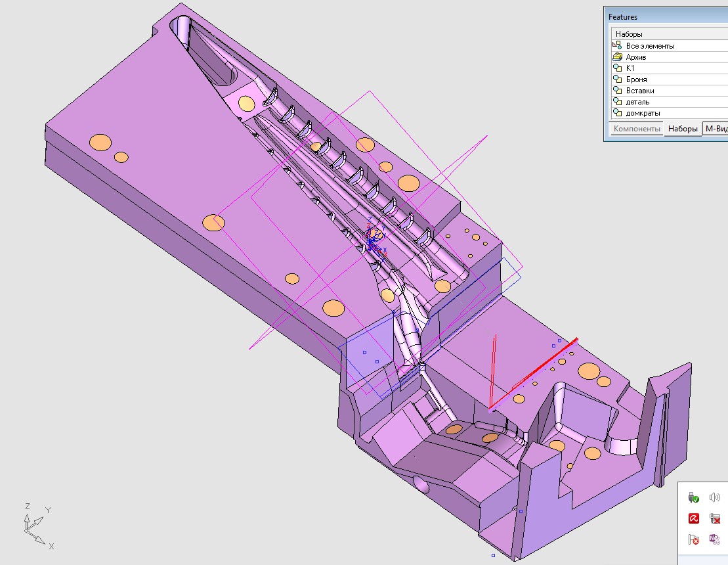Select the деталь set in Features
The height and width of the screenshot is (565, 728).
(670, 101)
